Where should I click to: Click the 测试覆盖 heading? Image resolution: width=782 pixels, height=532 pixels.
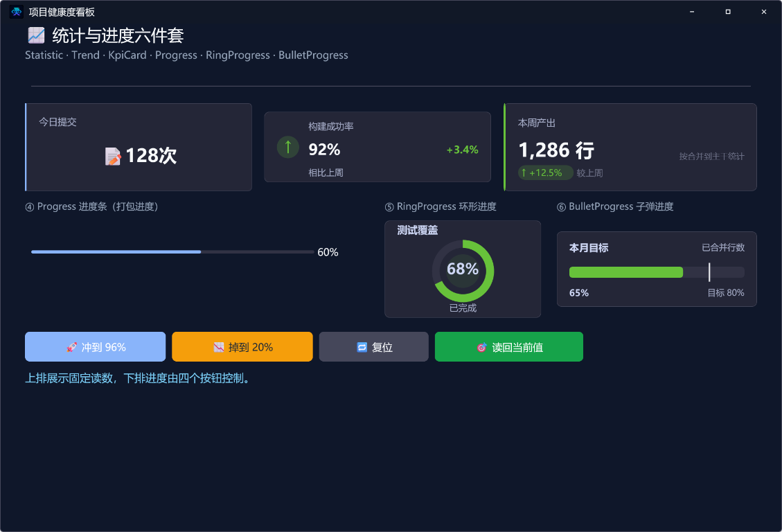(418, 231)
